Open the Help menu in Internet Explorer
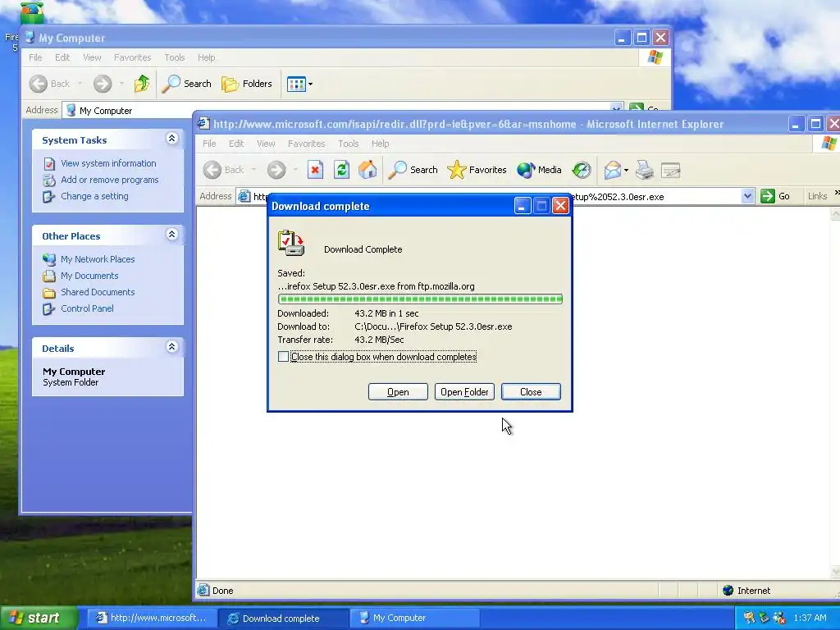The width and height of the screenshot is (840, 630). tap(380, 144)
